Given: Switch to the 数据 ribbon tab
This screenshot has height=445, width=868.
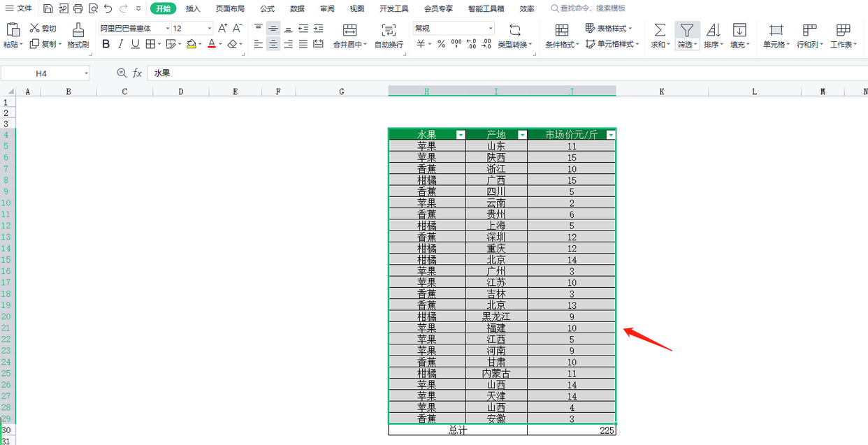Looking at the screenshot, I should click(x=297, y=8).
